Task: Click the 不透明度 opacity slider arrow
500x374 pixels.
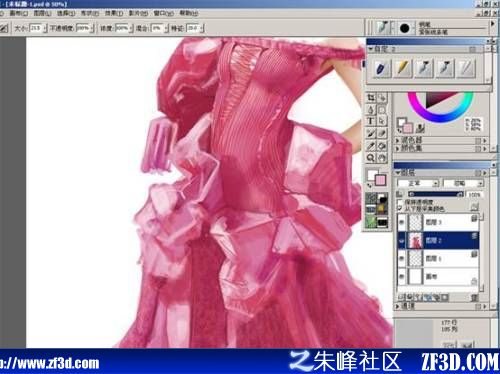Action: [x=92, y=28]
